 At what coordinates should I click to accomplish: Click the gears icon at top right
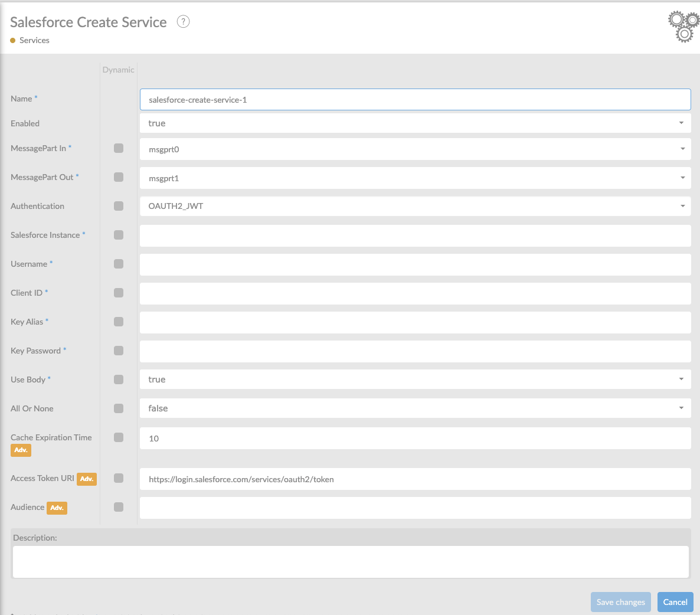[x=683, y=27]
